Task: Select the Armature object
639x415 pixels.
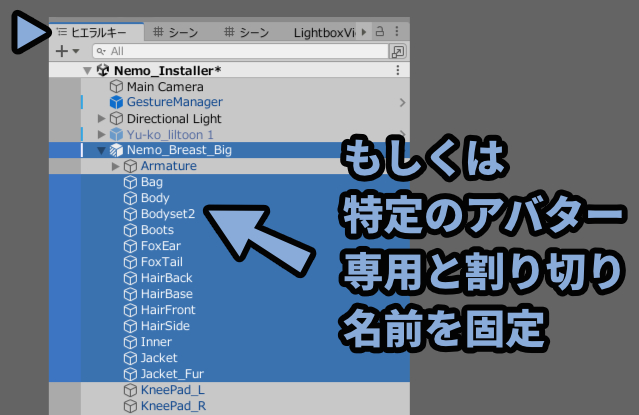Action: pyautogui.click(x=168, y=166)
